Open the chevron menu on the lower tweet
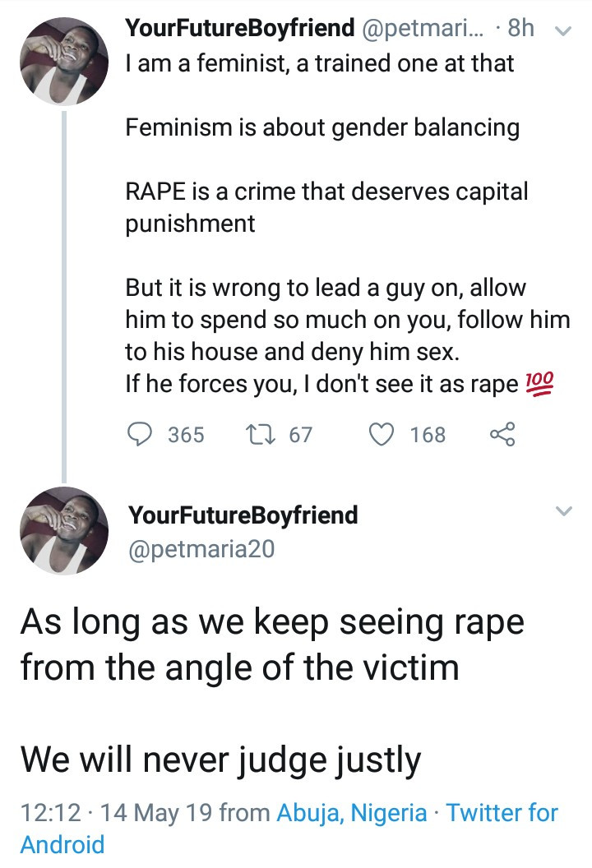Image resolution: width=592 pixels, height=868 pixels. click(x=564, y=512)
